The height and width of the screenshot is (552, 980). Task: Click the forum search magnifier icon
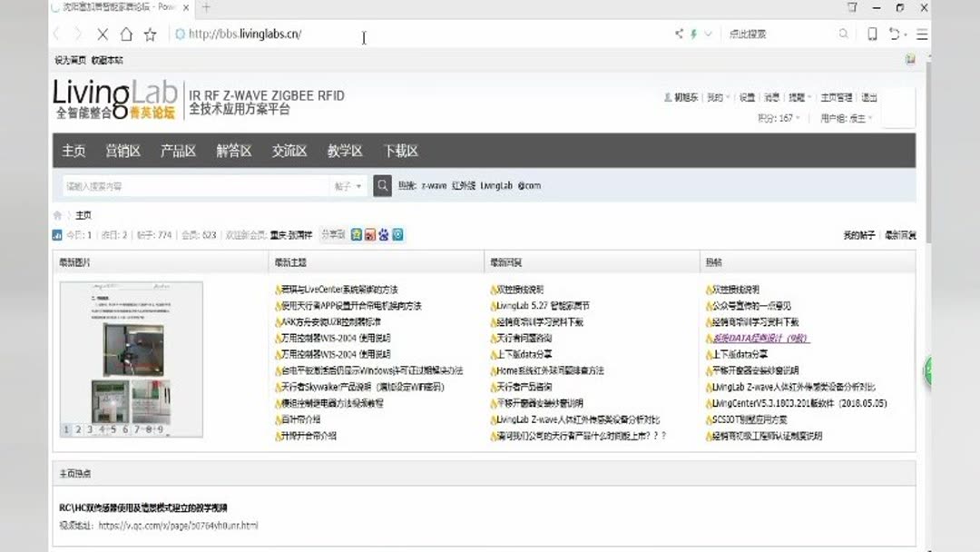(382, 185)
